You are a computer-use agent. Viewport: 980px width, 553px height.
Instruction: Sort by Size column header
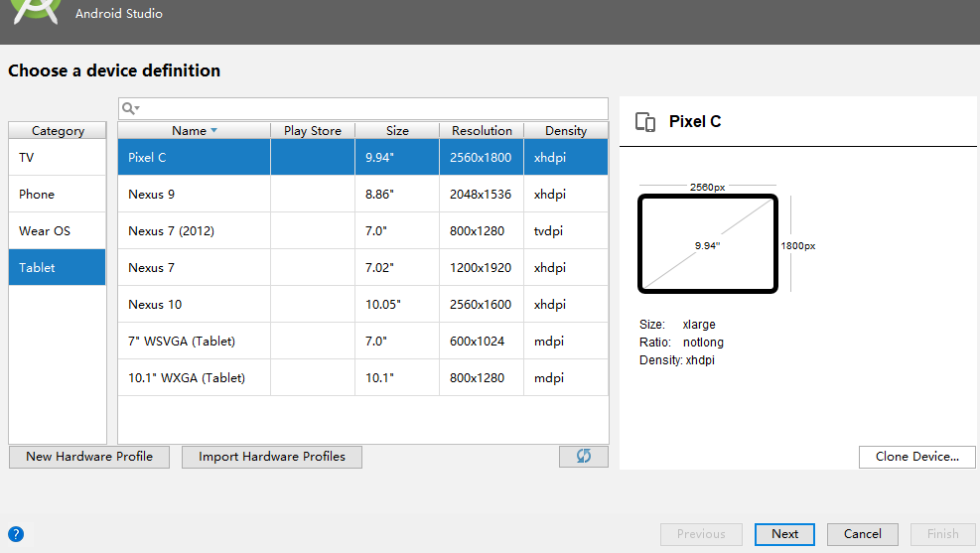(397, 131)
